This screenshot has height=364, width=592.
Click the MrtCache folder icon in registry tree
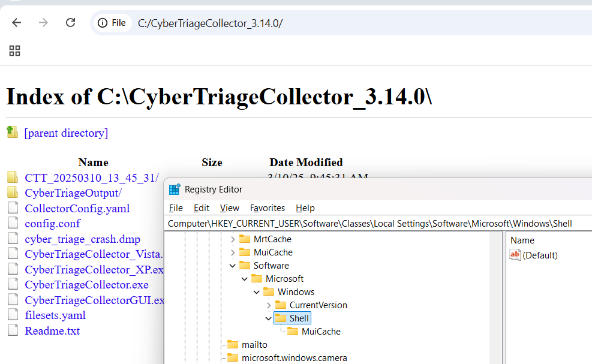(245, 239)
